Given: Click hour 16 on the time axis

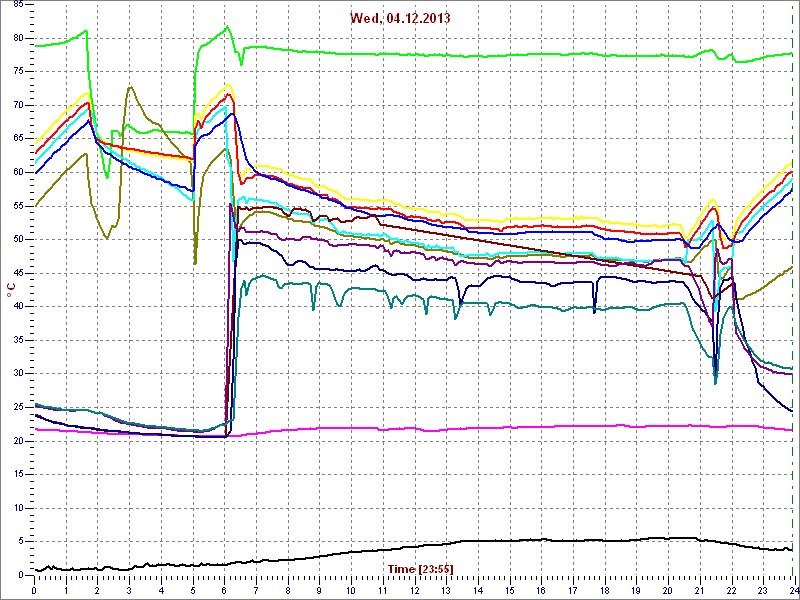Looking at the screenshot, I should click(x=541, y=590).
